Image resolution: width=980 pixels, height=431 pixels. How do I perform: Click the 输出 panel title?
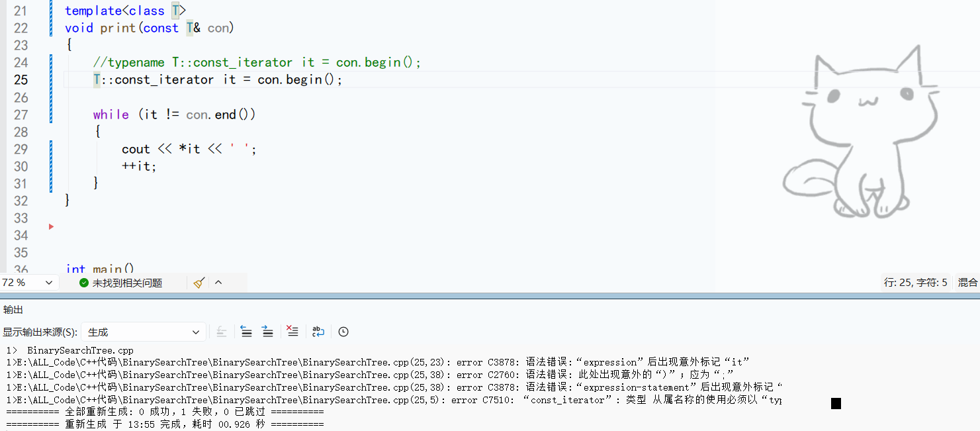click(13, 309)
